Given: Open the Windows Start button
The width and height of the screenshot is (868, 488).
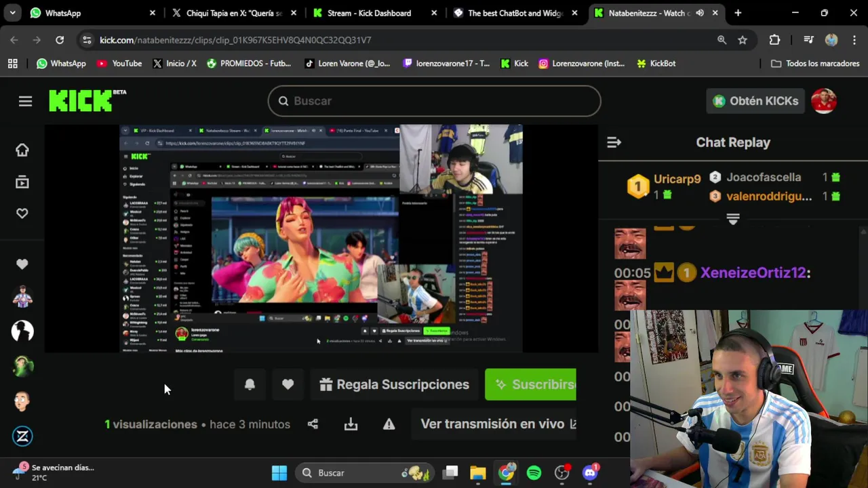Looking at the screenshot, I should pyautogui.click(x=279, y=472).
